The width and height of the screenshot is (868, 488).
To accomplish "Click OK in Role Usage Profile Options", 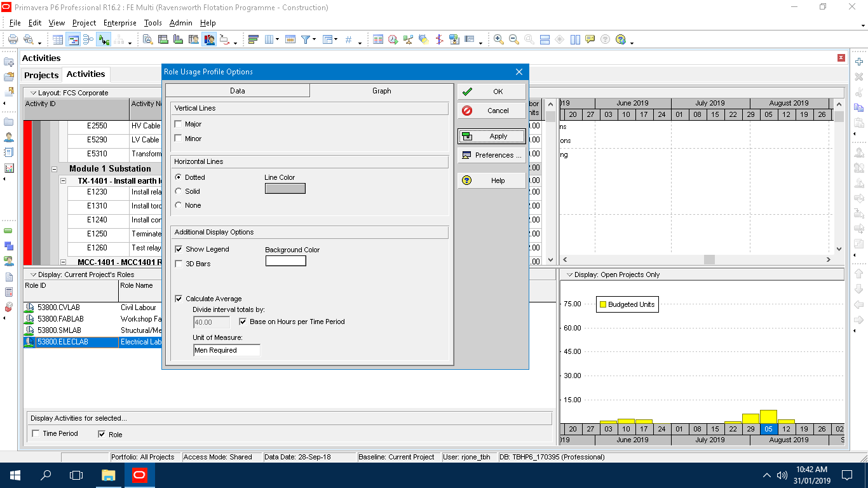I will point(492,91).
